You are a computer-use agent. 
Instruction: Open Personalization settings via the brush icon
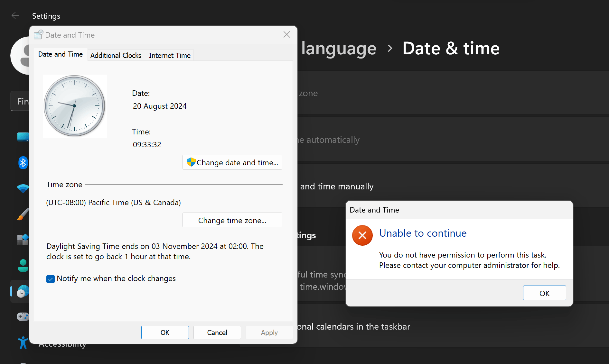pyautogui.click(x=23, y=214)
